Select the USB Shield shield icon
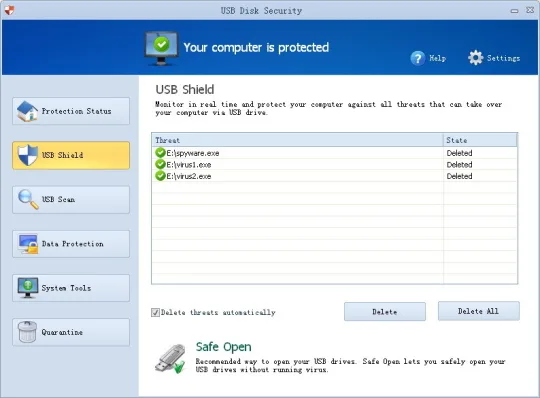The height and width of the screenshot is (398, 540). pos(28,155)
